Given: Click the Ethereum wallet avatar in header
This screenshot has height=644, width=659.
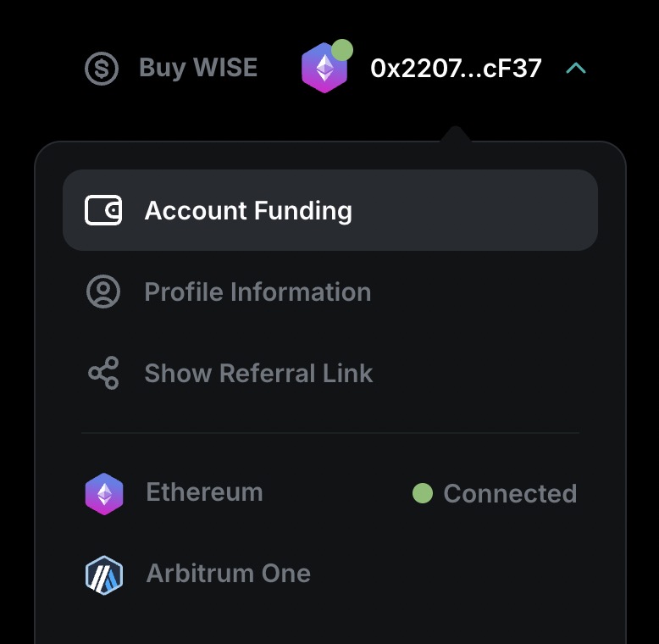Looking at the screenshot, I should coord(324,69).
